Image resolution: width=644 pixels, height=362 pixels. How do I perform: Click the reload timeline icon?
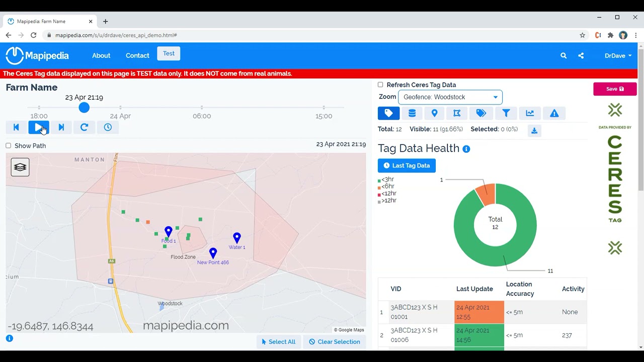point(84,128)
